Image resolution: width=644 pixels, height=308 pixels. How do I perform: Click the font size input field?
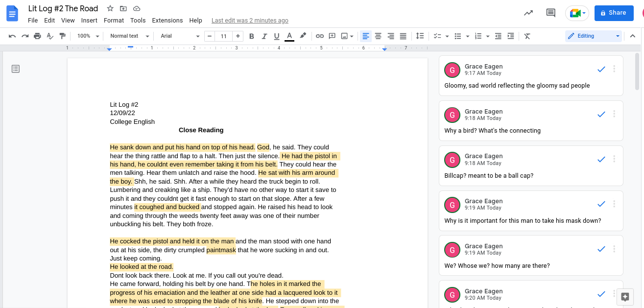click(224, 36)
